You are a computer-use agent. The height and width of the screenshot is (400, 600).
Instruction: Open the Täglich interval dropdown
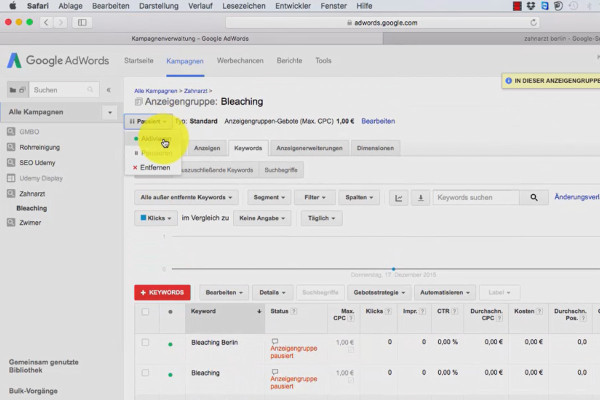click(x=321, y=218)
